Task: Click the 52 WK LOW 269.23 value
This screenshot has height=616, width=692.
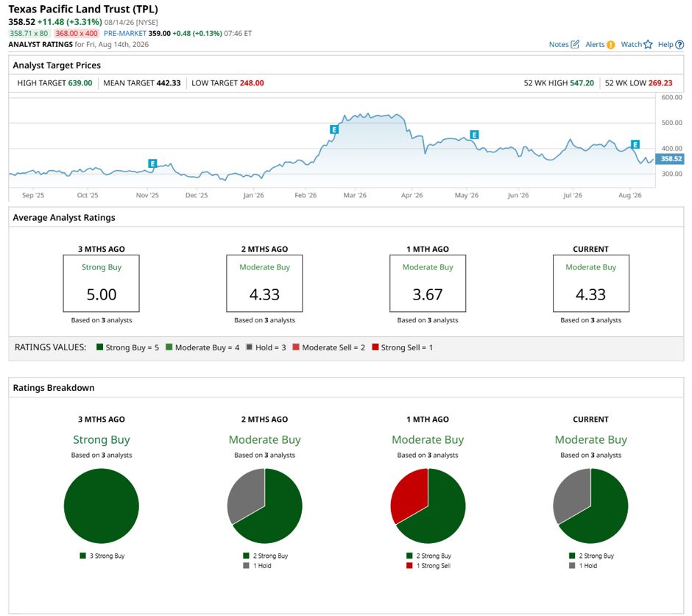Action: pyautogui.click(x=660, y=83)
